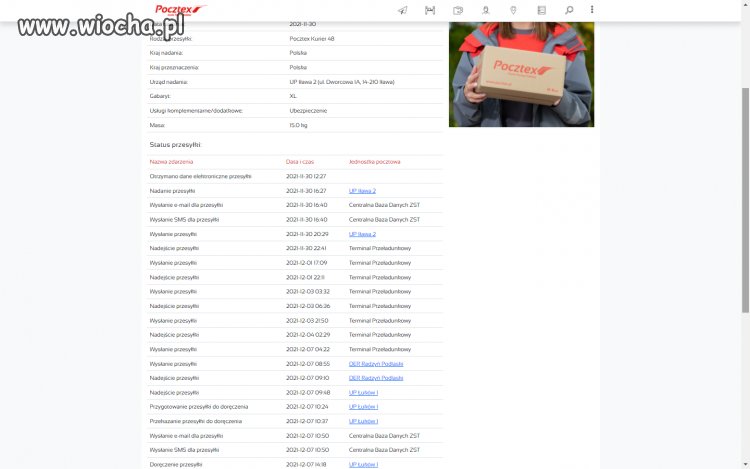Screen dimensions: 750x469
Task: Open the paper plane send-parcel icon
Action: pos(403,10)
